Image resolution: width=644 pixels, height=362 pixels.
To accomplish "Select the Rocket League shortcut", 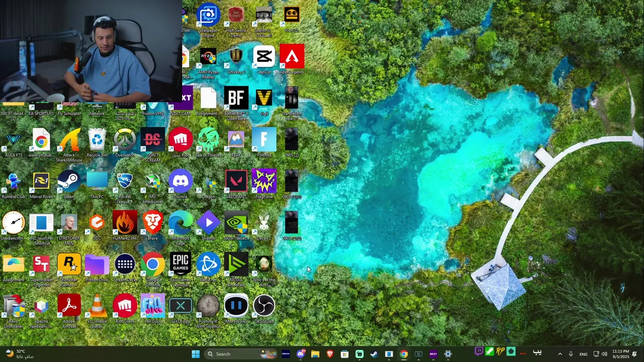I will pos(125,187).
